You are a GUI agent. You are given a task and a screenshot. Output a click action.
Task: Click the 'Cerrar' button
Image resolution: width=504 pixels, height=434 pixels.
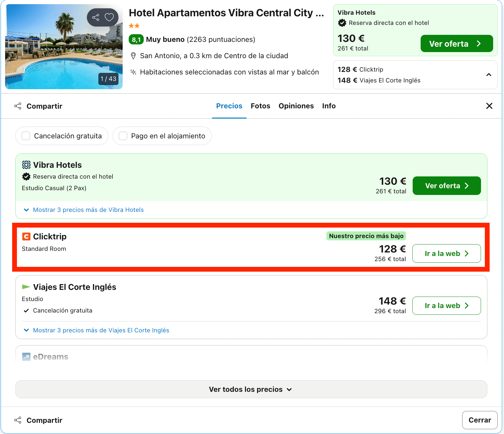pyautogui.click(x=480, y=420)
